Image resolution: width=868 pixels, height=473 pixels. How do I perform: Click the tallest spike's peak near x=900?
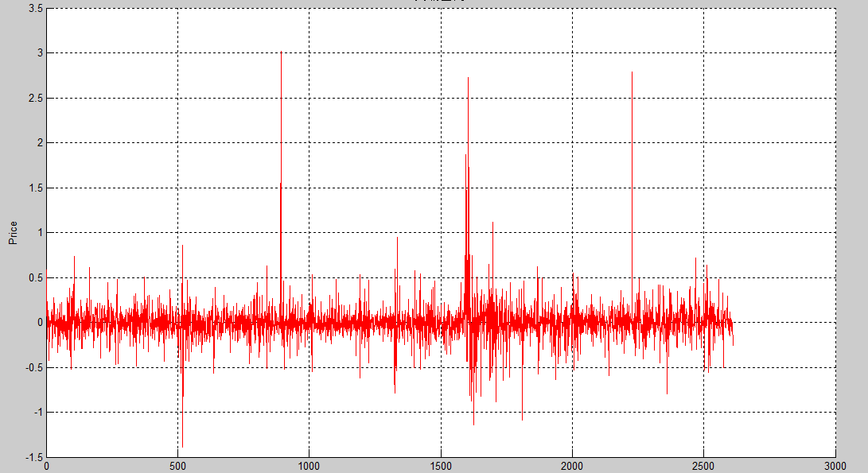[x=281, y=52]
